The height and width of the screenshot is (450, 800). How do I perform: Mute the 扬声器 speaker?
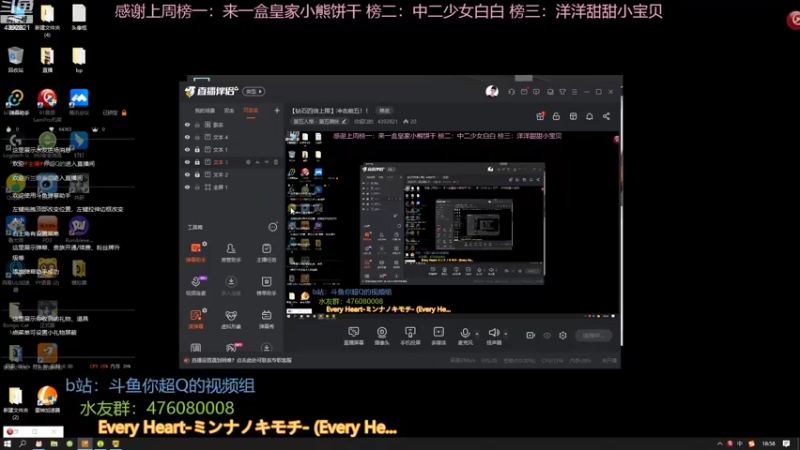coord(494,336)
